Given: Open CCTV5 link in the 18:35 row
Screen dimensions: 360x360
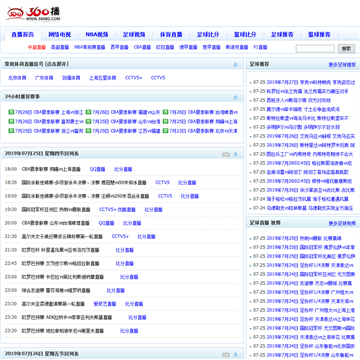Looking at the screenshot, I should pyautogui.click(x=162, y=183).
